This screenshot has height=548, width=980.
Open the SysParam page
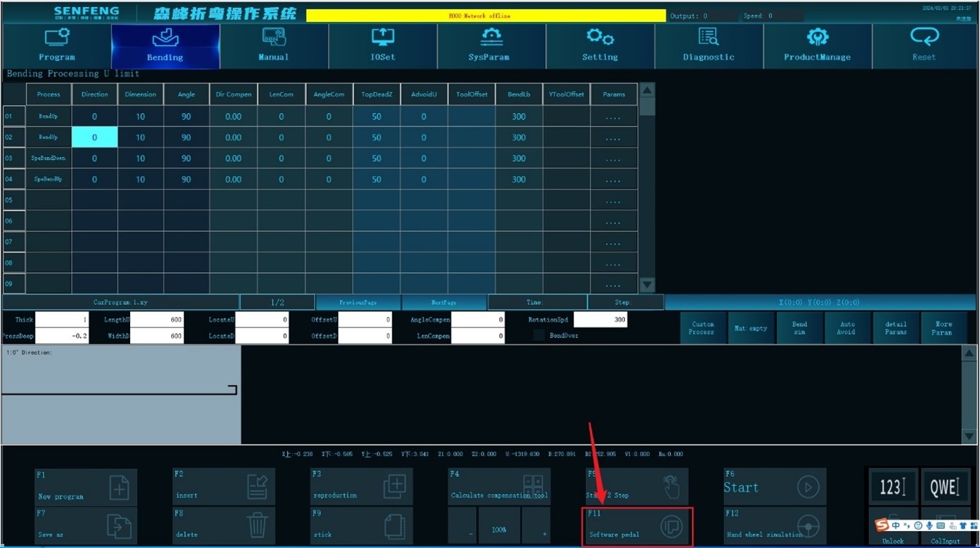[491, 46]
